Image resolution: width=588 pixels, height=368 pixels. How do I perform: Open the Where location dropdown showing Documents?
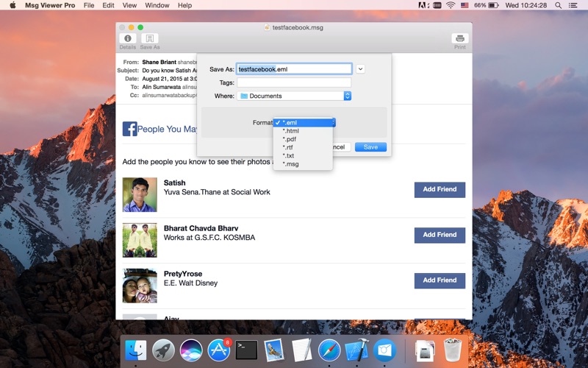294,96
